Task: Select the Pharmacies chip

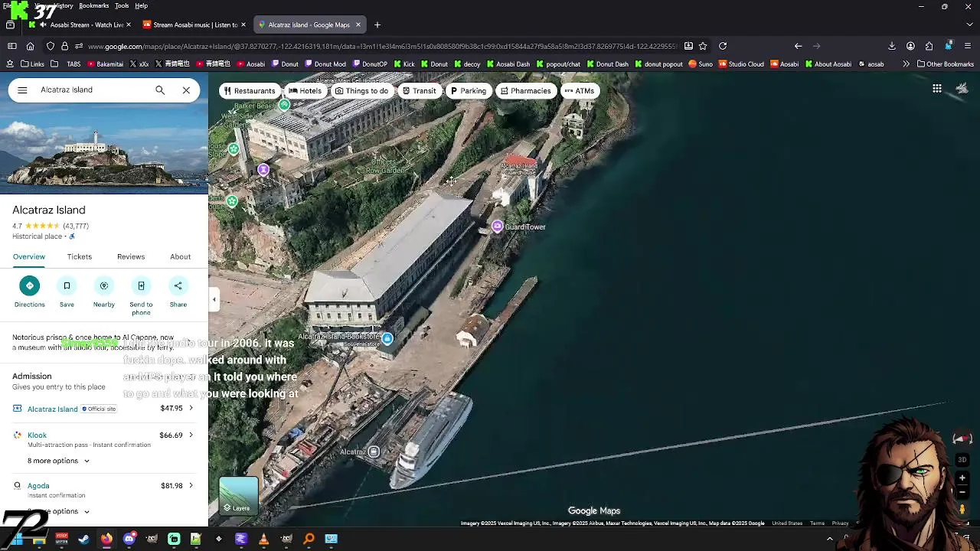Action: point(525,91)
